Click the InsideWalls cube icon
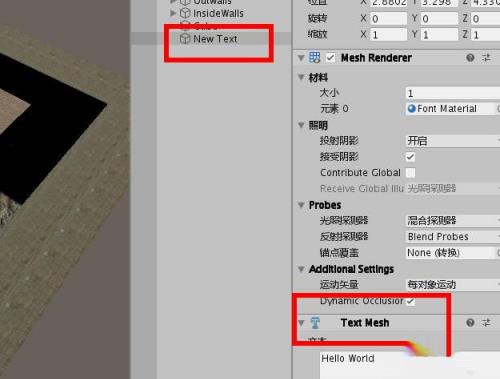This screenshot has width=500, height=379. pos(185,13)
